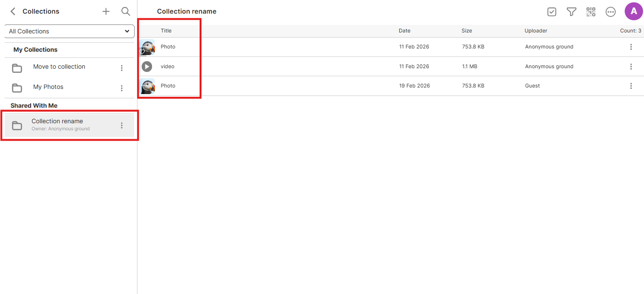Expand the All Collections dropdown
This screenshot has height=294, width=644.
69,31
